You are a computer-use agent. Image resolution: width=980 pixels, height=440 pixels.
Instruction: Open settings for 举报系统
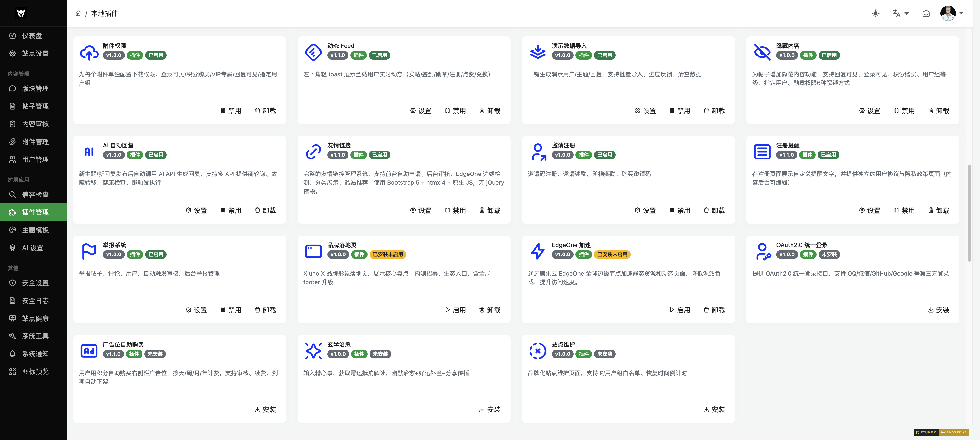196,310
